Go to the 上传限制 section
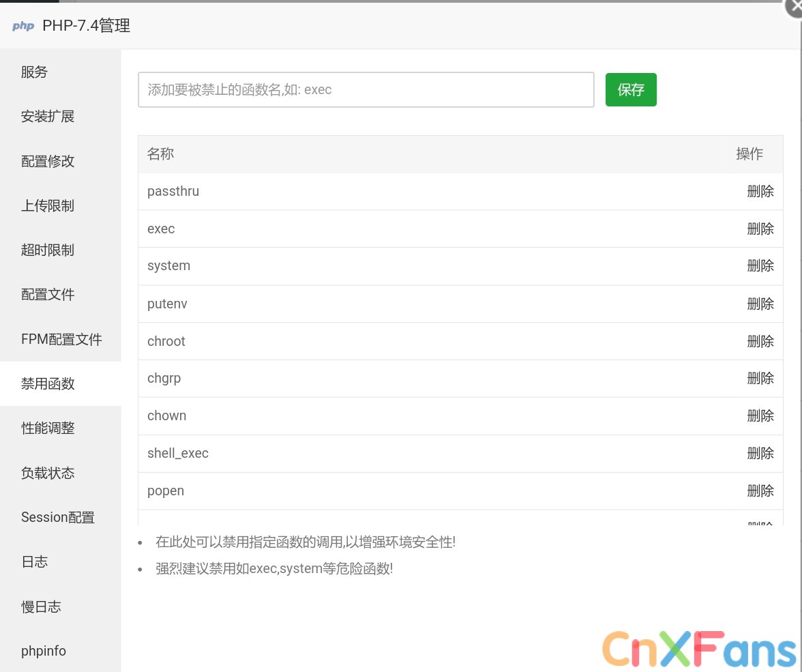802x672 pixels. click(x=47, y=205)
